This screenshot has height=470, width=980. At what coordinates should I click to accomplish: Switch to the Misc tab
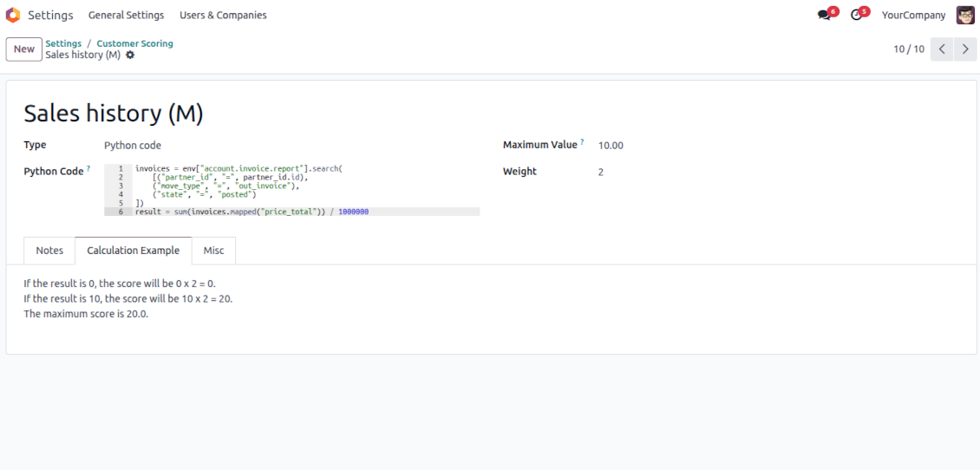[213, 251]
